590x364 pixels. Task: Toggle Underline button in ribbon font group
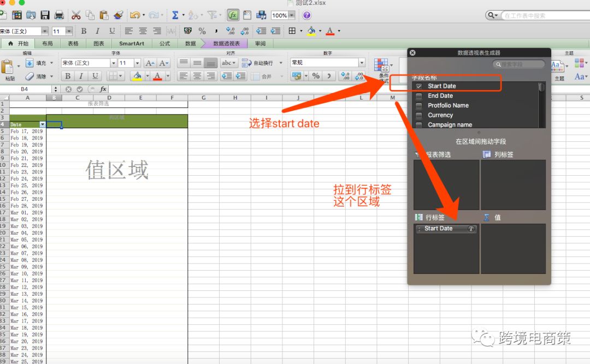pos(95,76)
